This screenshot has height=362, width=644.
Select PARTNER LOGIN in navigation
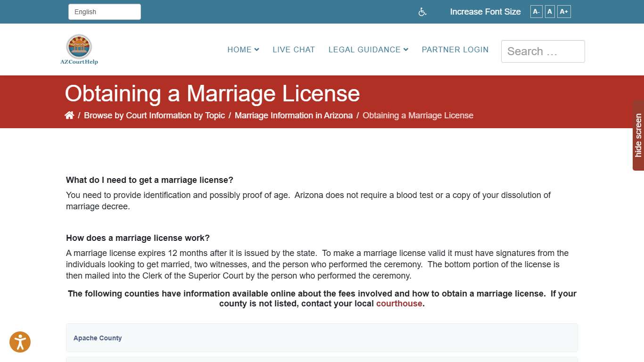pyautogui.click(x=455, y=49)
